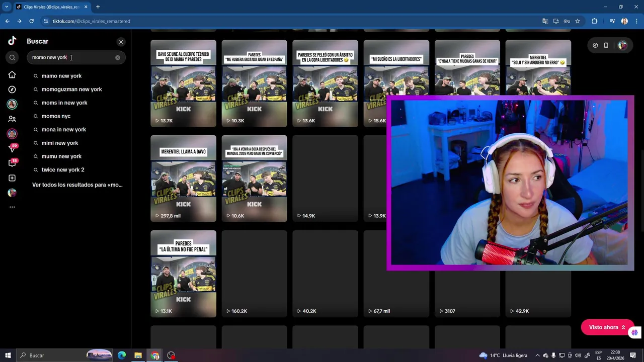Open the TikTok profile avatar in top pill

[x=622, y=45]
